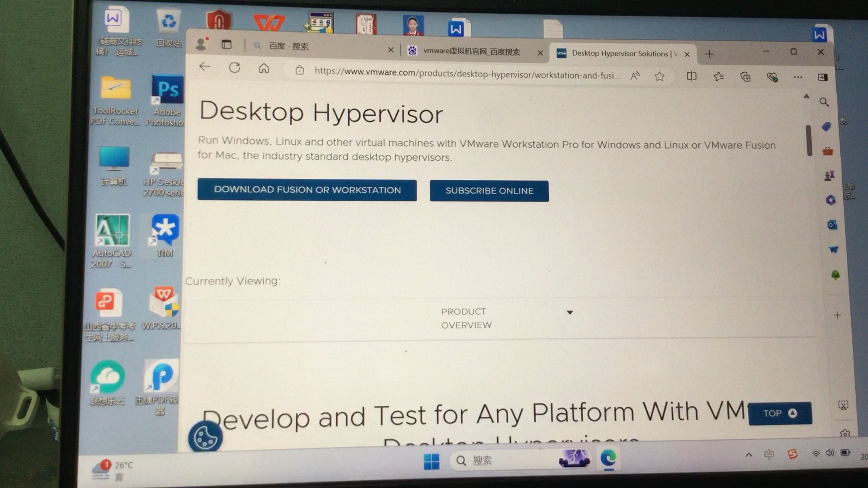Select 迅捷PDF转换器 desktop shortcut

159,388
